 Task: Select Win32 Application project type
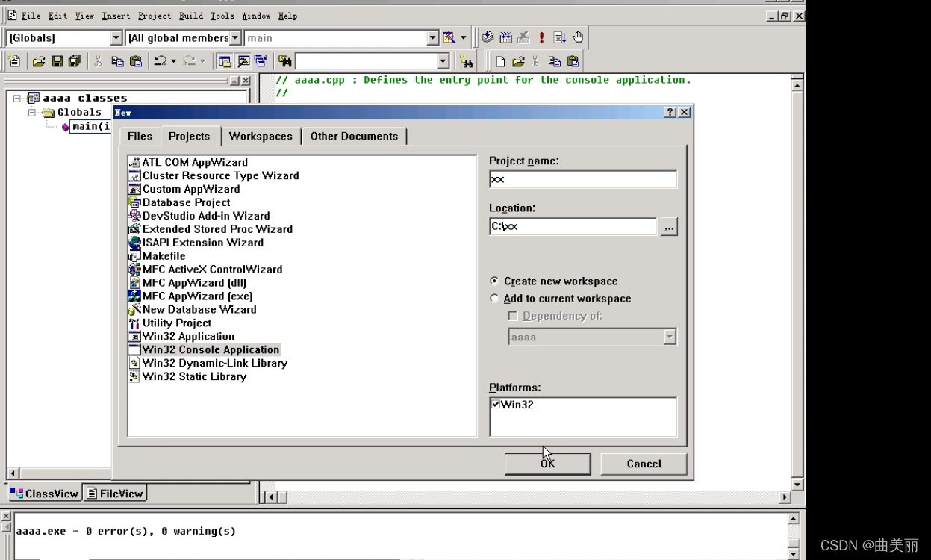182,337
